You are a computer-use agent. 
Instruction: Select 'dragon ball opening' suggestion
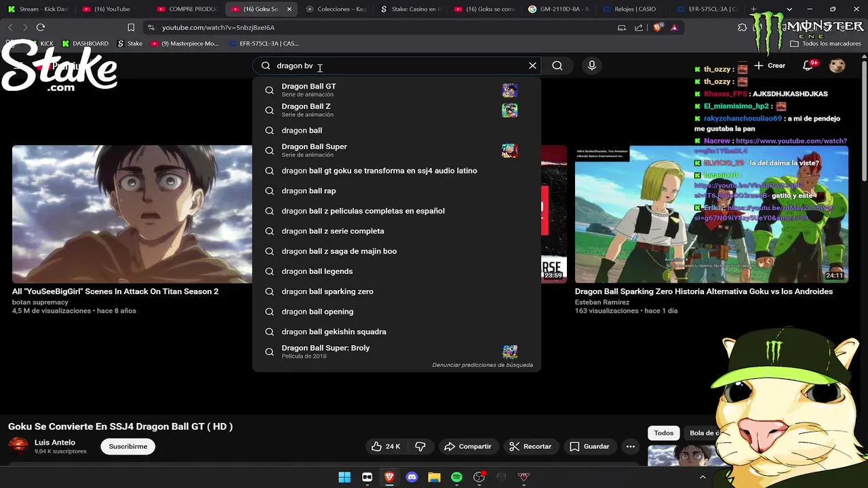[397, 312]
